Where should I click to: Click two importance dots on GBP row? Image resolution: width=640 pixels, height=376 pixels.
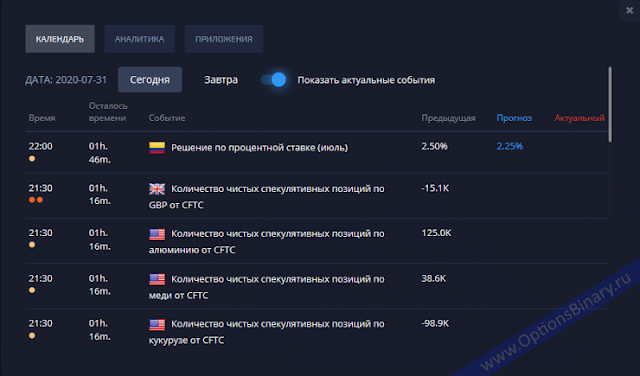pyautogui.click(x=36, y=200)
